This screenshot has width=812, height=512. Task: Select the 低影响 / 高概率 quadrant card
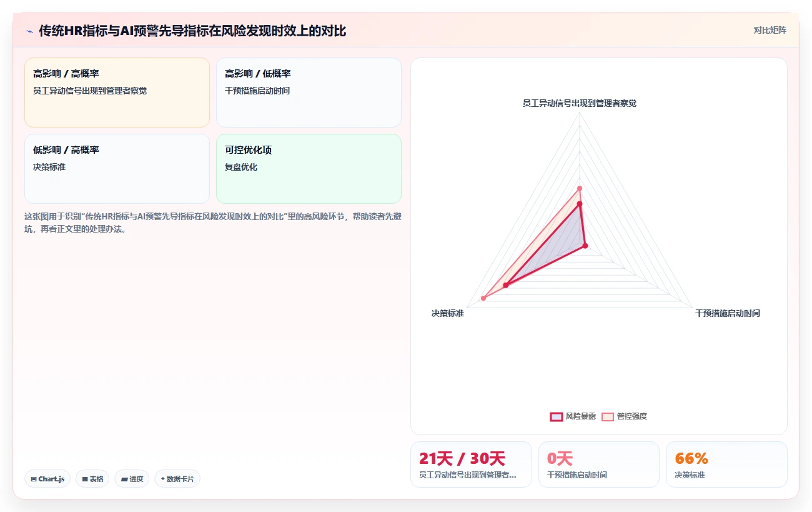point(117,169)
